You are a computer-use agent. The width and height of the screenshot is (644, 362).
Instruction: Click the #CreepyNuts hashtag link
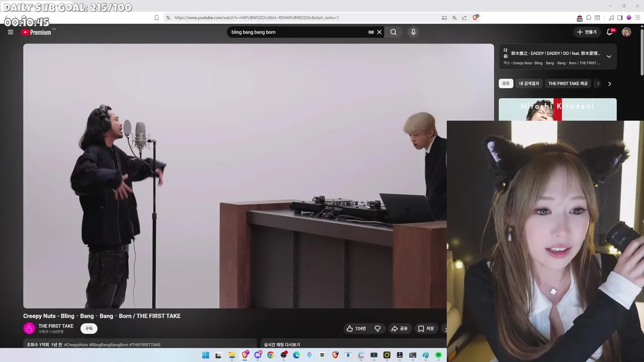coord(76,345)
